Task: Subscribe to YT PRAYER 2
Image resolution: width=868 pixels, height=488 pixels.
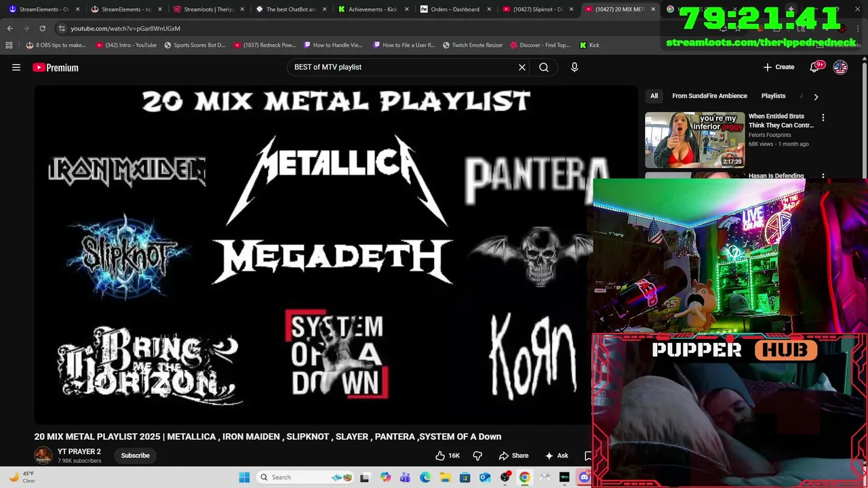Action: [x=135, y=455]
